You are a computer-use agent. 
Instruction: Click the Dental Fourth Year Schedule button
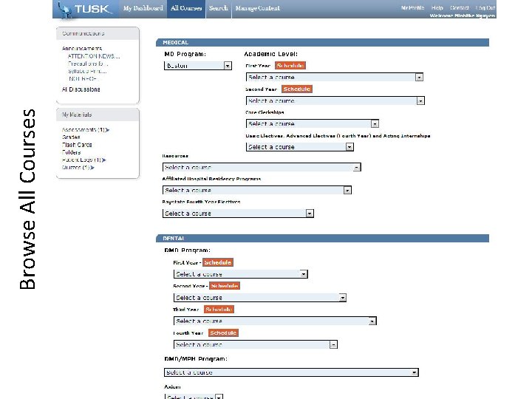[x=223, y=332]
